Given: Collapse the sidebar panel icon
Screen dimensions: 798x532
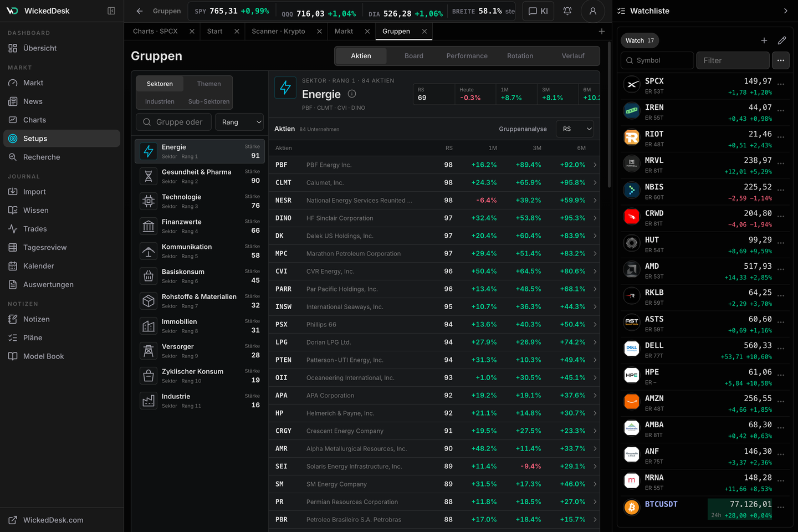Looking at the screenshot, I should click(x=111, y=11).
